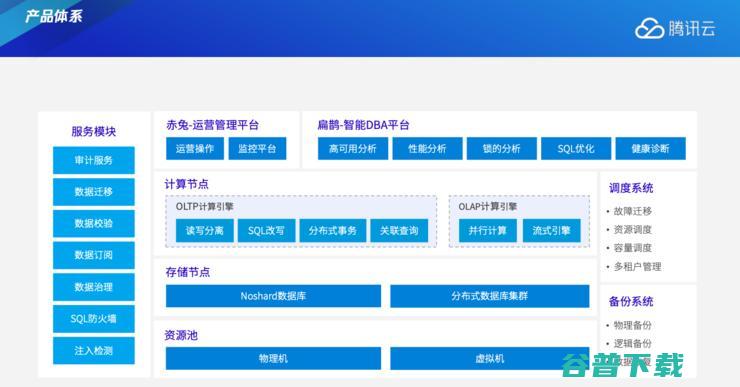Select the 扁鹊-智能DBA平台 heading

(x=363, y=125)
